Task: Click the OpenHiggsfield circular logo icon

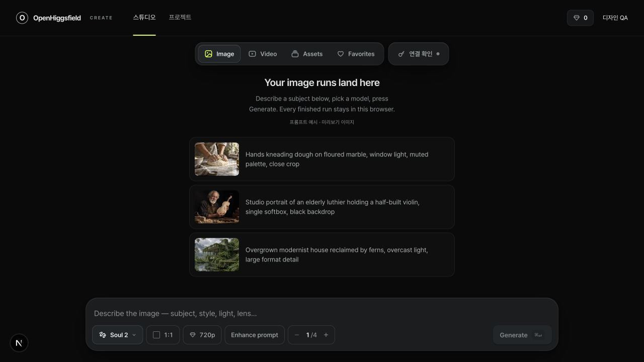Action: coord(22,18)
